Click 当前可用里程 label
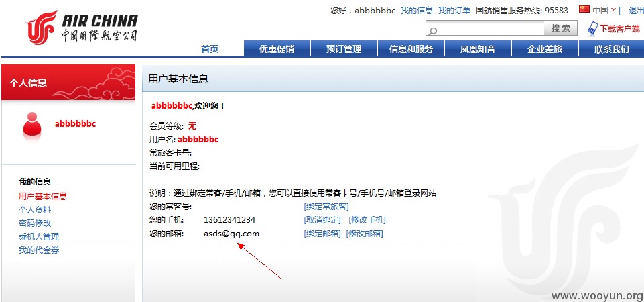The height and width of the screenshot is (302, 644). pyautogui.click(x=174, y=166)
